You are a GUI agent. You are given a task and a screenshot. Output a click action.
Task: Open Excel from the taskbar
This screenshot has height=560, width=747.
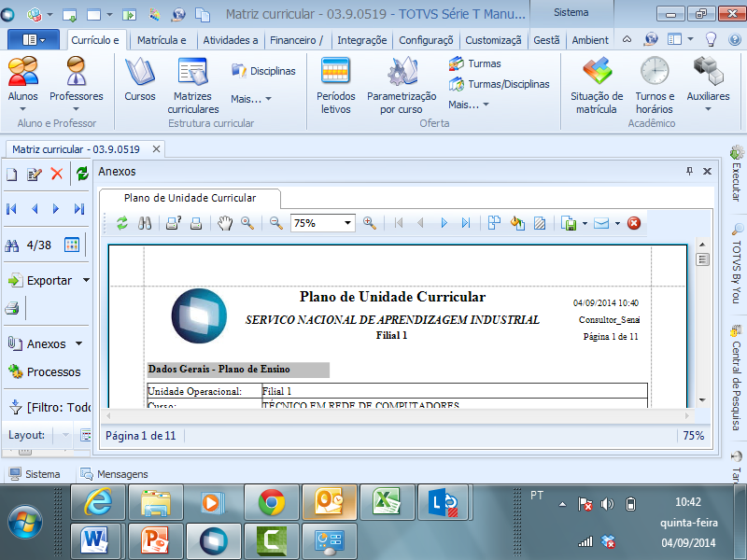point(388,502)
